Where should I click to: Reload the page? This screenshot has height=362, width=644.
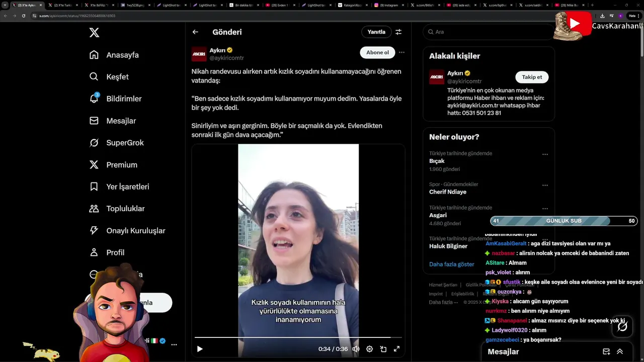(23, 16)
